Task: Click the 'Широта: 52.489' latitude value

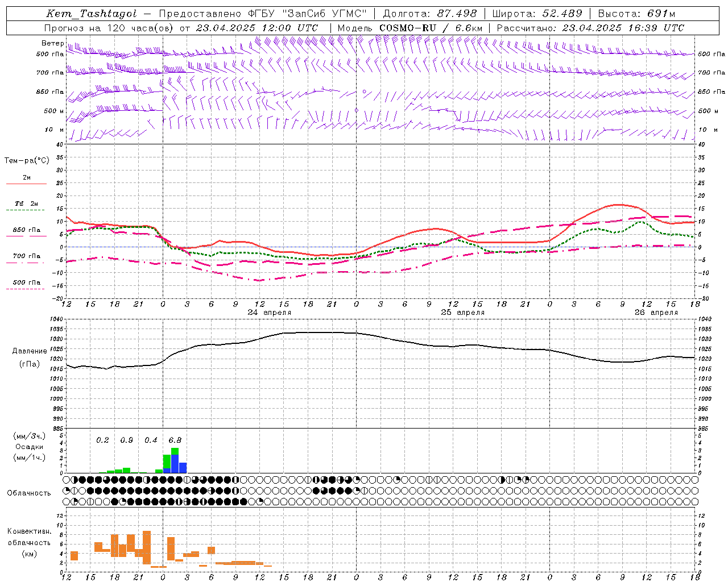Action: (537, 14)
